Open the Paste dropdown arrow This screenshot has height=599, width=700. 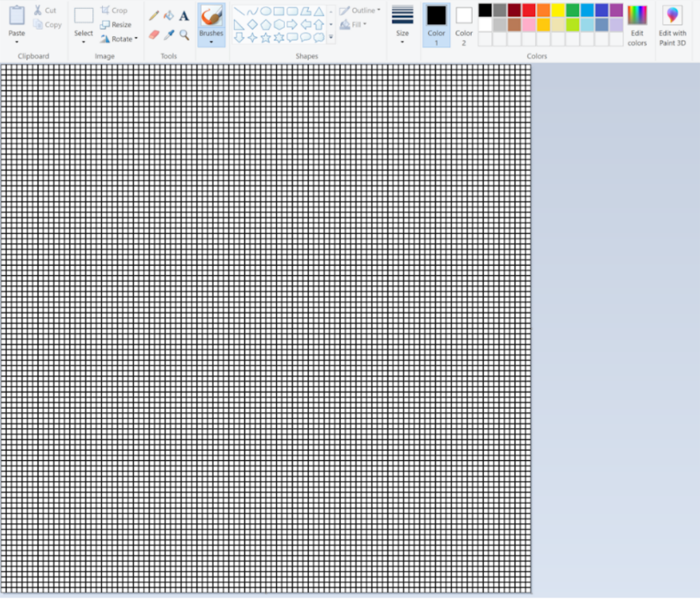pos(16,42)
